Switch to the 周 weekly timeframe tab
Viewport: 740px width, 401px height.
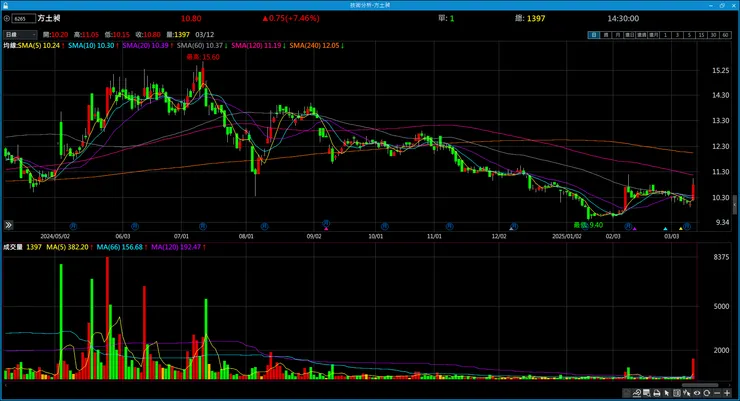[x=605, y=35]
